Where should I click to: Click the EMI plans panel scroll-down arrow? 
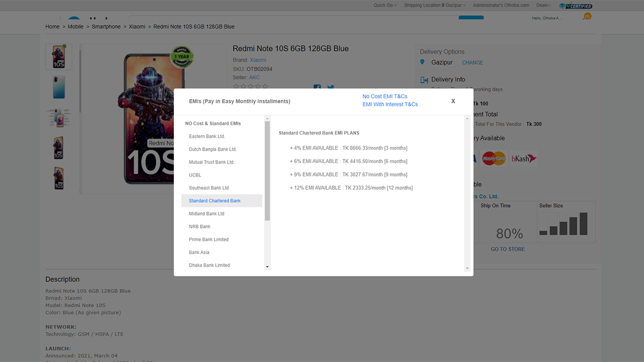pos(467,268)
